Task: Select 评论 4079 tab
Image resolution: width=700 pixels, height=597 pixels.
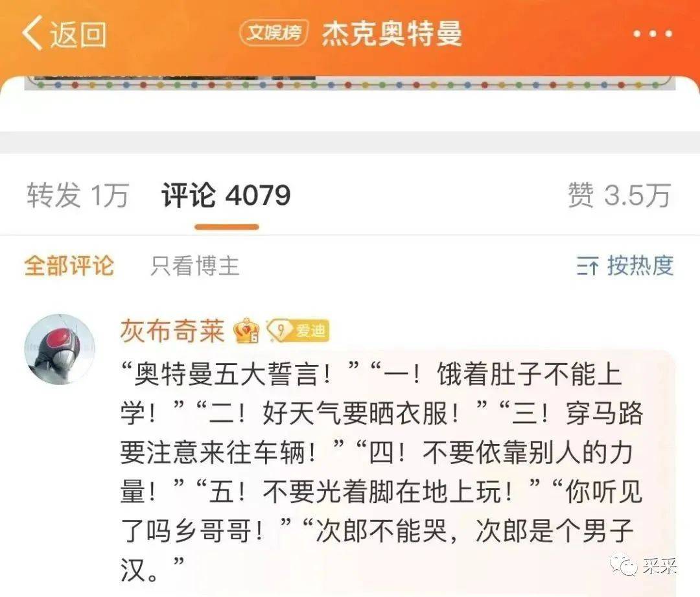Action: (x=226, y=195)
